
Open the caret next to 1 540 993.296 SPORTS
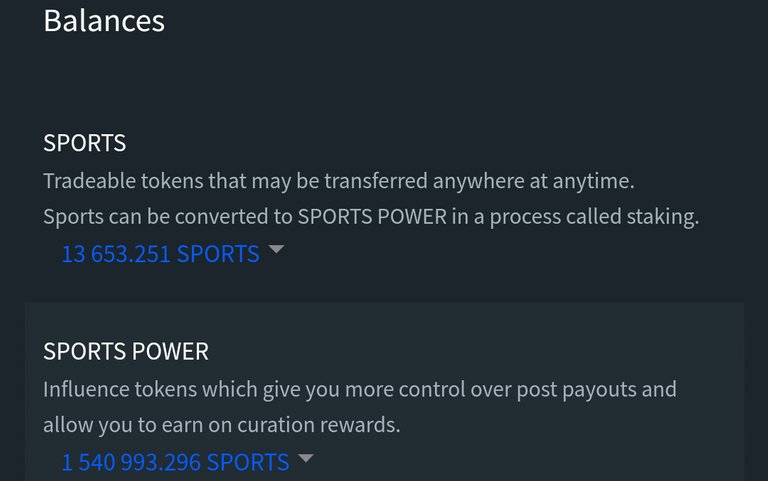(x=306, y=458)
